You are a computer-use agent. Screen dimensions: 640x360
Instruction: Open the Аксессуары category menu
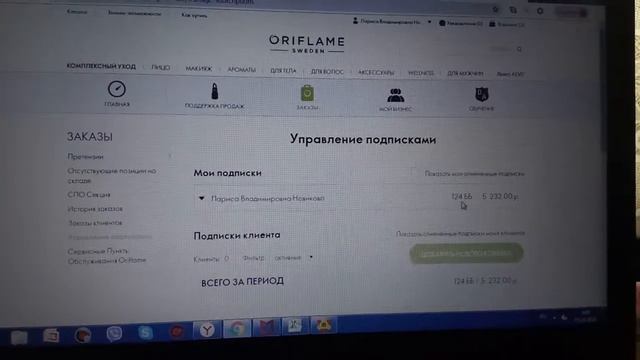376,72
